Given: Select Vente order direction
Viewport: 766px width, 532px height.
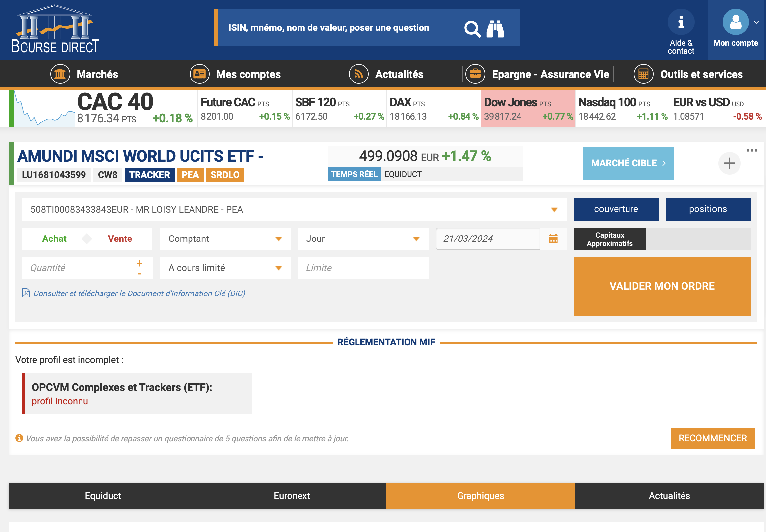Looking at the screenshot, I should click(x=120, y=239).
